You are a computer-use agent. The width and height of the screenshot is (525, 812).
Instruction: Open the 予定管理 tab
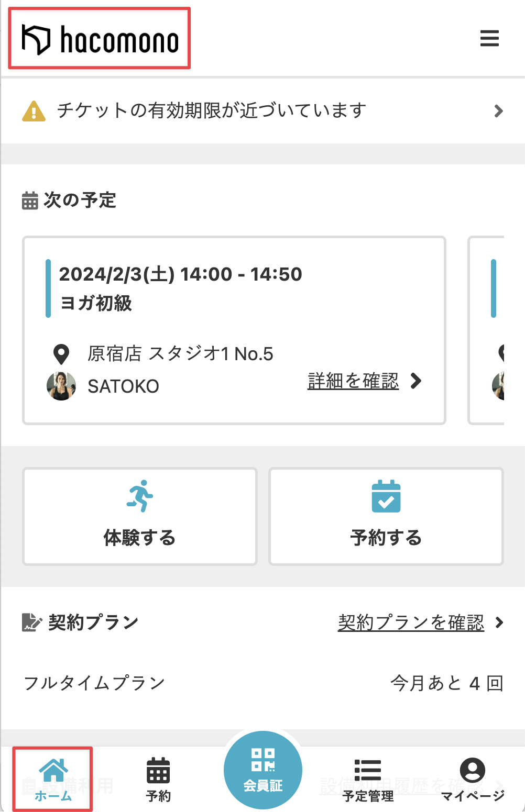(368, 780)
